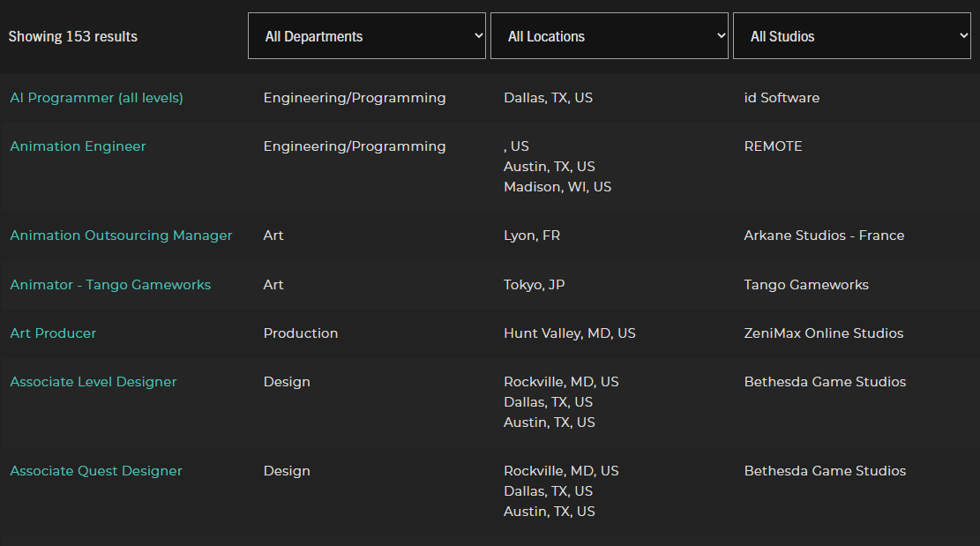This screenshot has height=546, width=980.
Task: Click 'Bethesda Game Studios' in Associate Quest Designer row
Action: (825, 471)
